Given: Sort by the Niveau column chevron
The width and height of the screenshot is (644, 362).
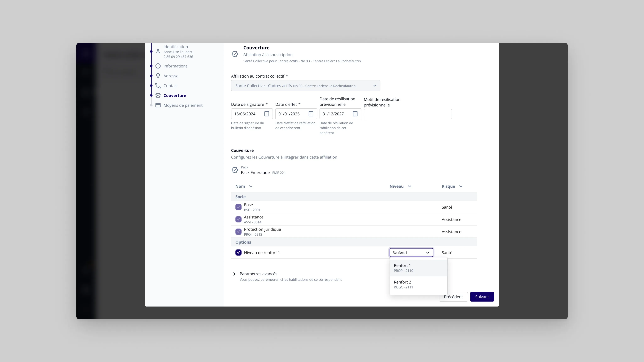Looking at the screenshot, I should pyautogui.click(x=410, y=186).
